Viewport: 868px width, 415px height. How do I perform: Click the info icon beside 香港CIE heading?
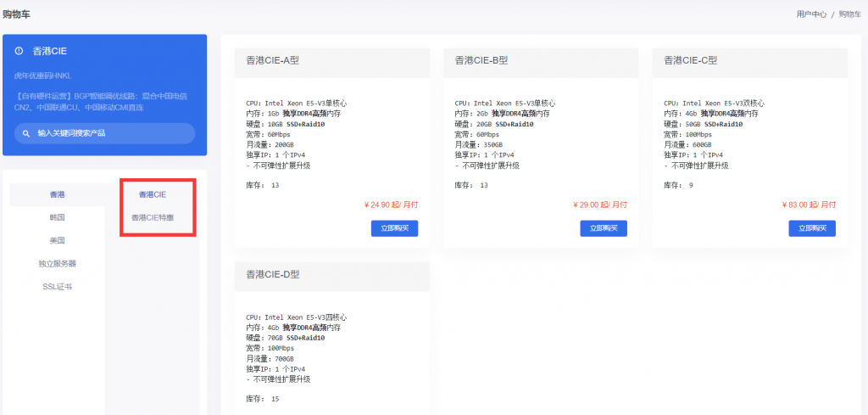point(19,51)
